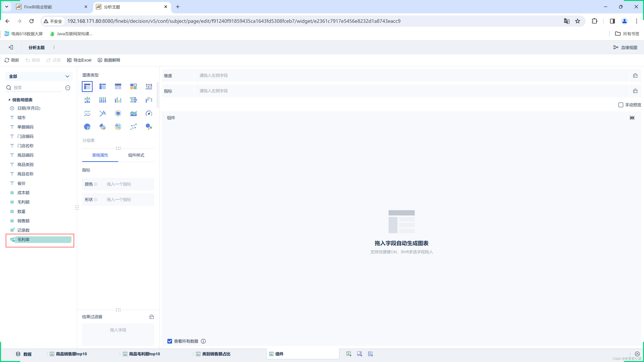Viewport: 644px width, 362px height.
Task: Click the 导出Excel button
Action: 79,60
